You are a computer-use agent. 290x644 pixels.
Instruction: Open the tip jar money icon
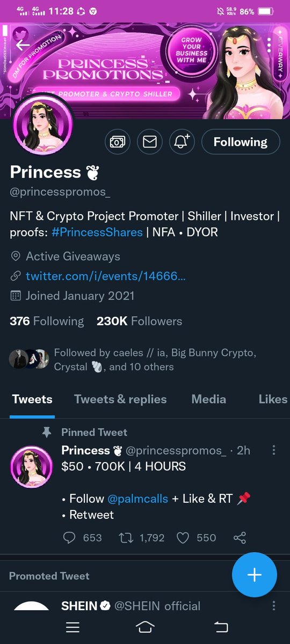[x=117, y=142]
